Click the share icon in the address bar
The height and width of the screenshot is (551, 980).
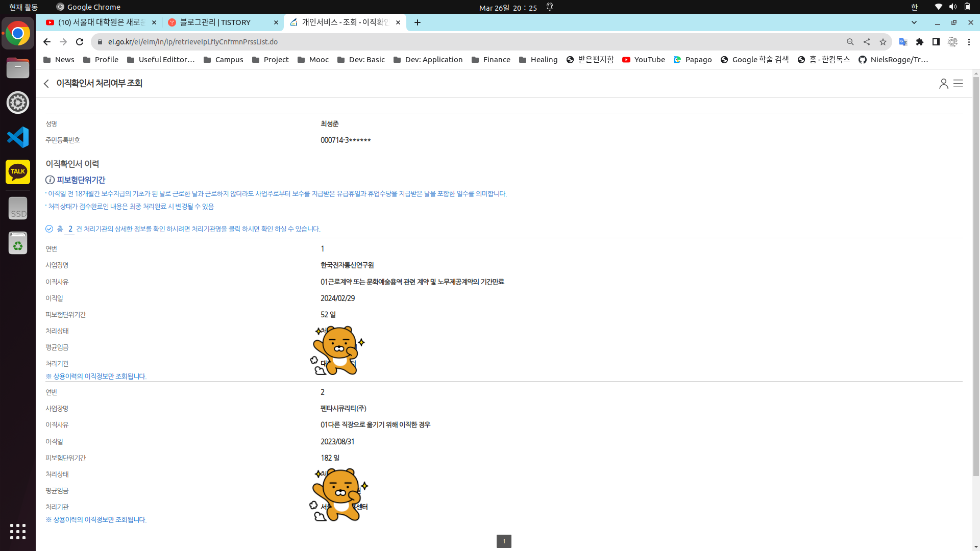click(867, 42)
